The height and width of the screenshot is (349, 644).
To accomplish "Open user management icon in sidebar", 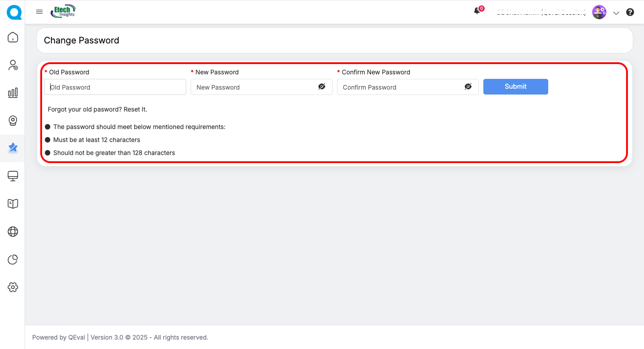I will point(13,65).
